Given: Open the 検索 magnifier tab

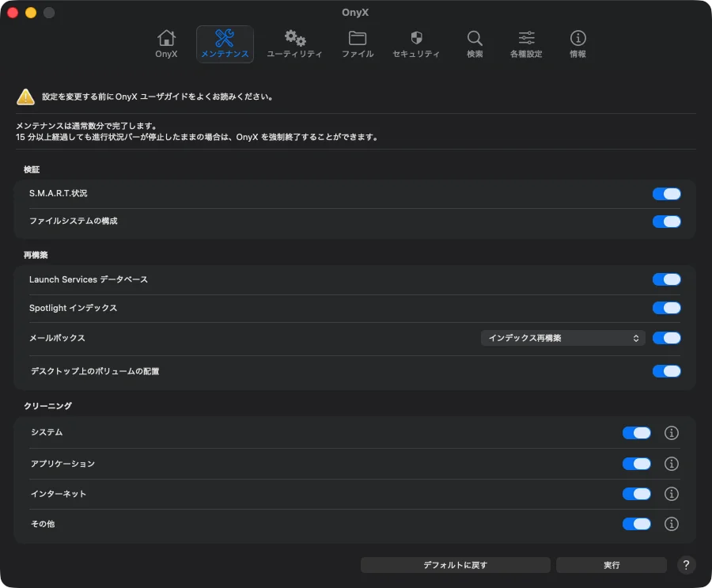Looking at the screenshot, I should [475, 44].
